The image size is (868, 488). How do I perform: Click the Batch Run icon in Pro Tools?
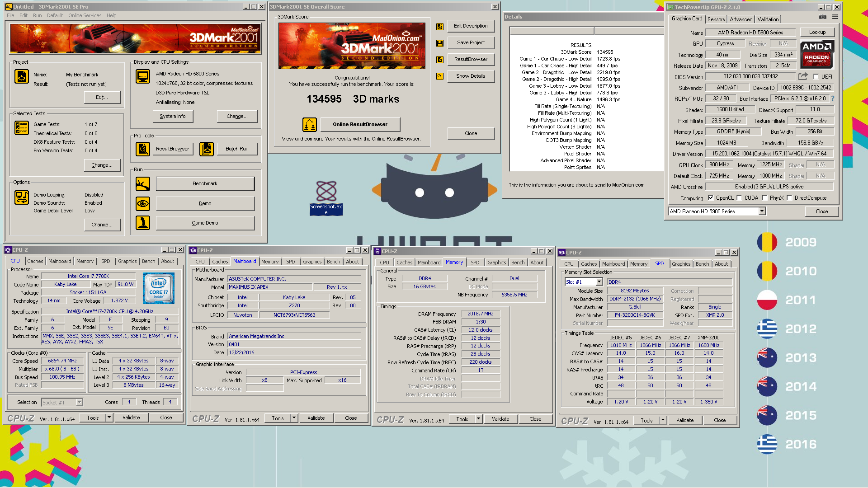pyautogui.click(x=207, y=149)
